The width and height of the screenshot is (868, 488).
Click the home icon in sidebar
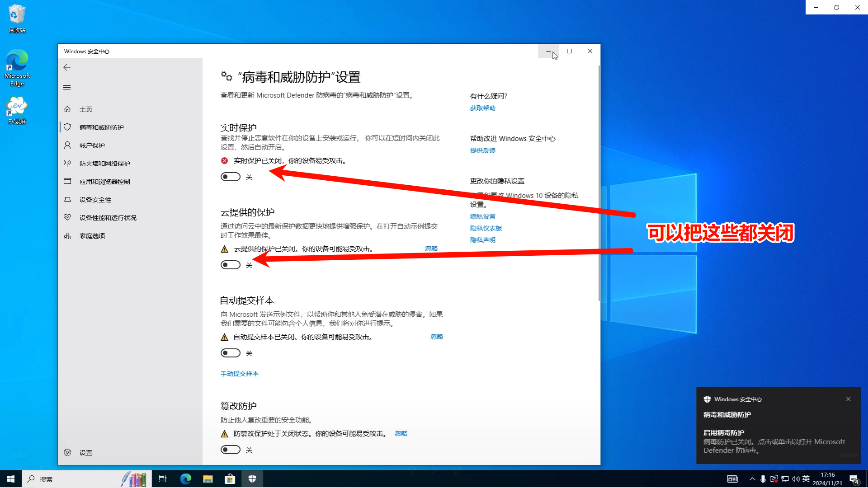pos(67,109)
